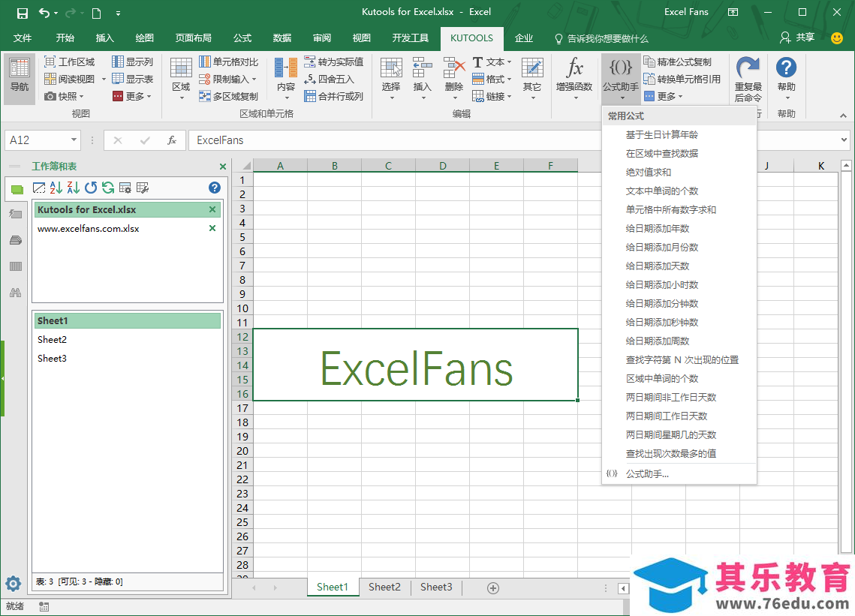
Task: Close the 工作簿和表 navigation pane
Action: [x=222, y=167]
